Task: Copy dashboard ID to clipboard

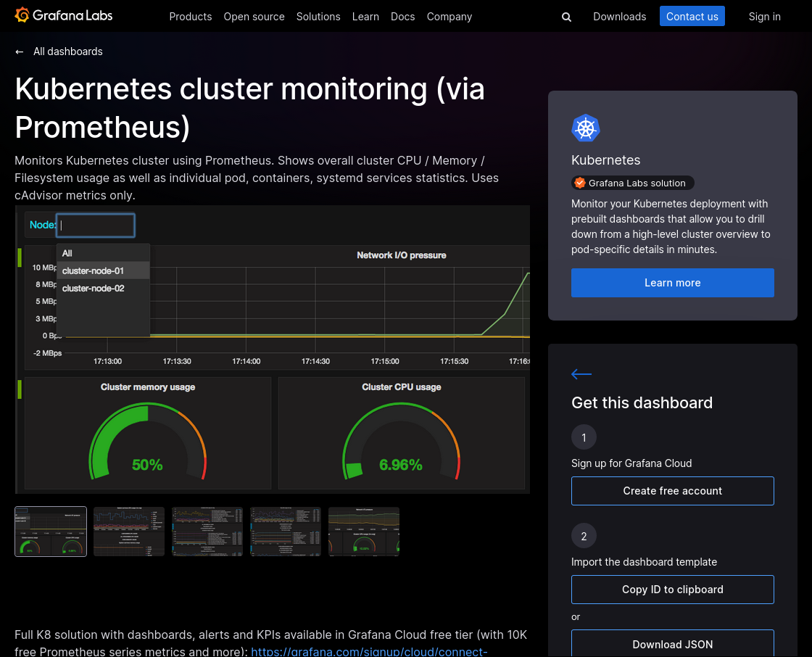Action: tap(672, 590)
